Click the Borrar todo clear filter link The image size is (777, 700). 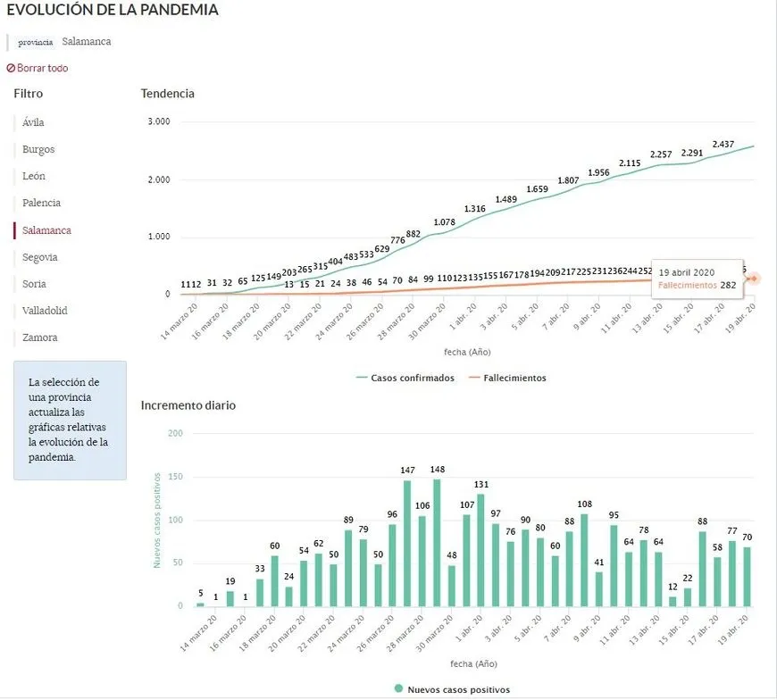pyautogui.click(x=38, y=69)
